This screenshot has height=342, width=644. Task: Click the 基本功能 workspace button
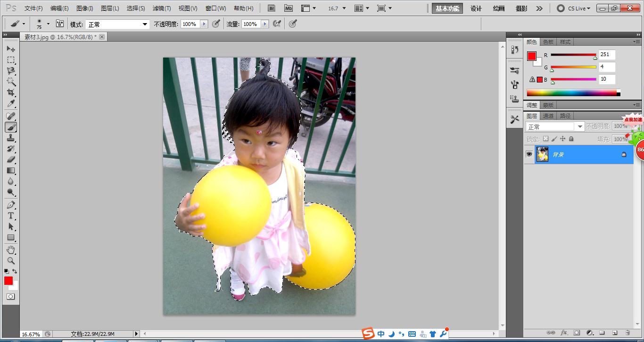[x=446, y=8]
